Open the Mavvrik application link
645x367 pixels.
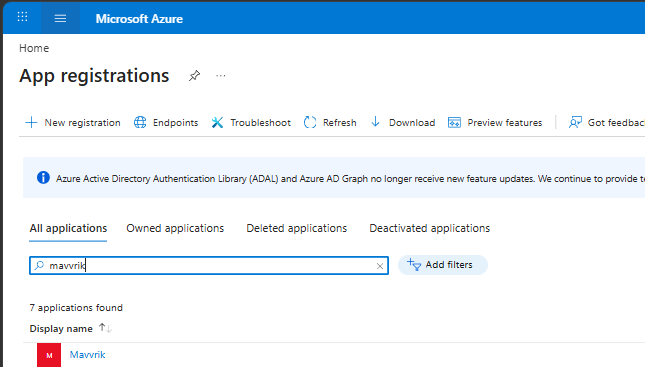tap(87, 355)
